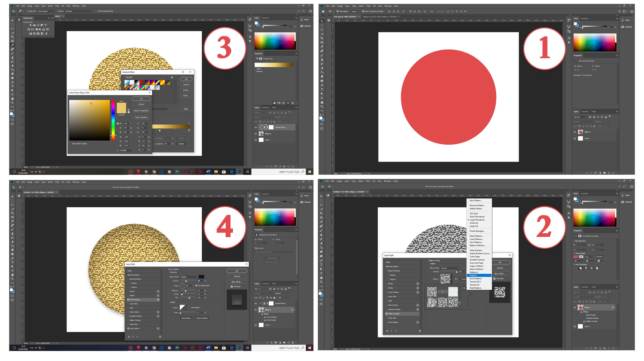Expand the Auto-Select Group dropdown

pyautogui.click(x=355, y=11)
